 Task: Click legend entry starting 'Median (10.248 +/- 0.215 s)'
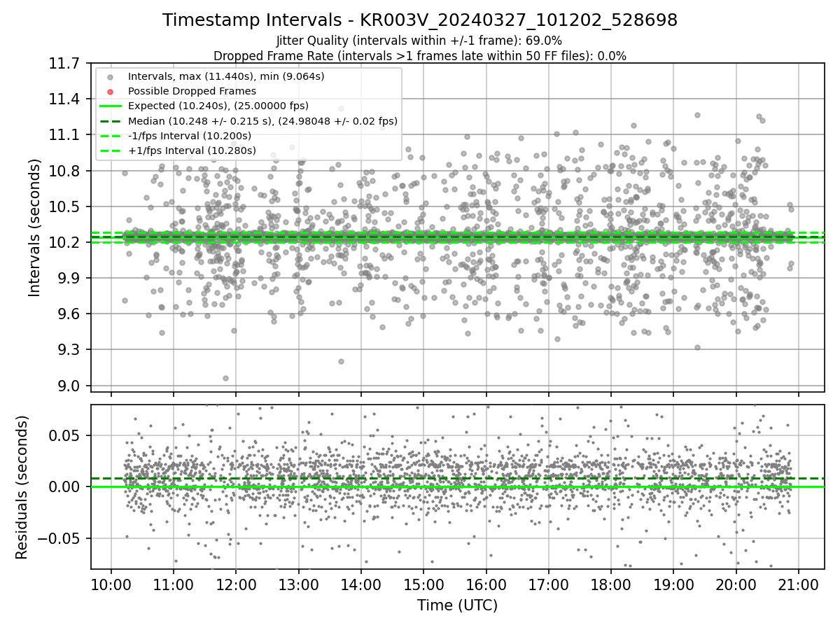point(262,120)
